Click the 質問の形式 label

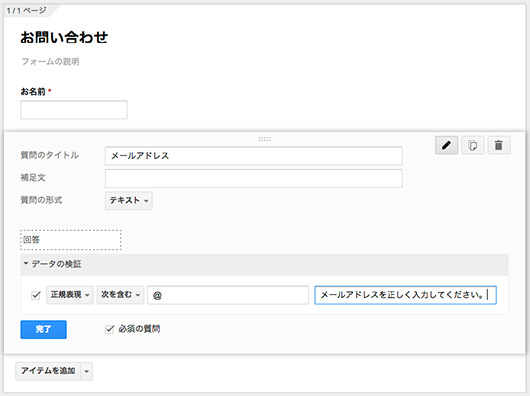pyautogui.click(x=41, y=200)
